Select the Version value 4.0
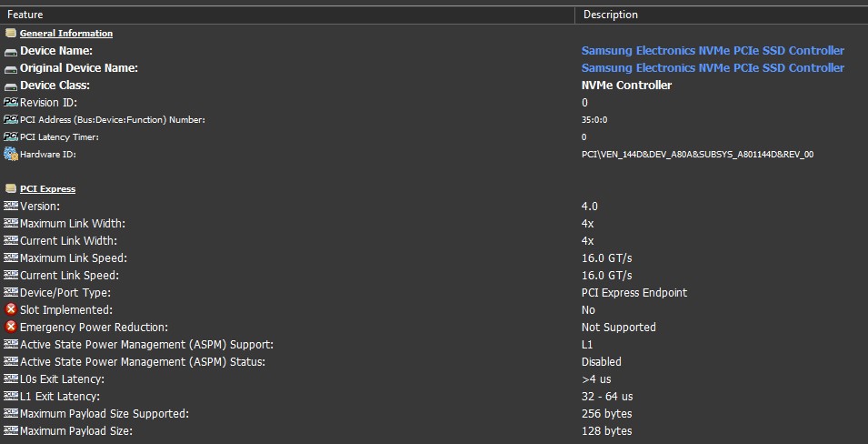Screen dimensions: 868x444 click(589, 207)
